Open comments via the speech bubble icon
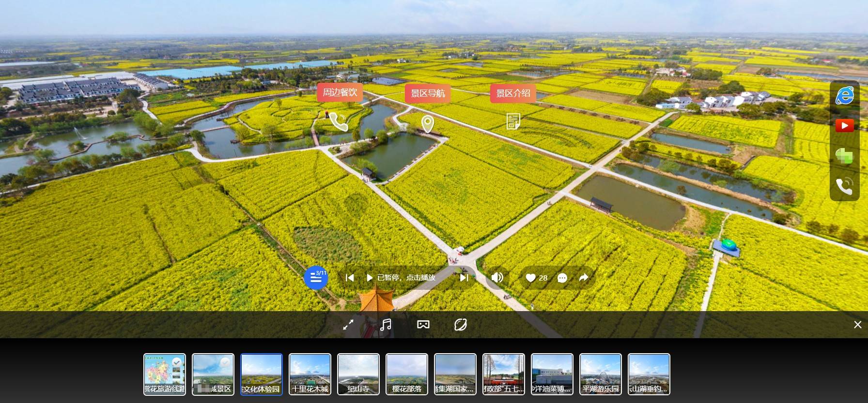Viewport: 868px width, 403px height. (x=562, y=278)
